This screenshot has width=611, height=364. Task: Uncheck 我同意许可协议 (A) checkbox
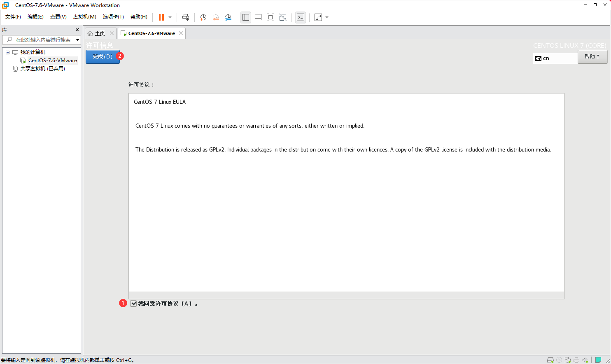133,303
